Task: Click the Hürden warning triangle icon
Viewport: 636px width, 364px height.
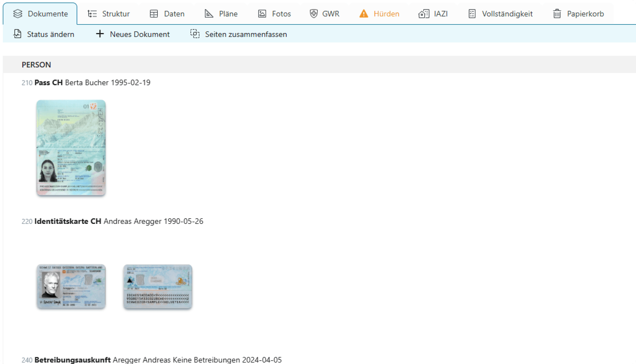Action: click(364, 13)
